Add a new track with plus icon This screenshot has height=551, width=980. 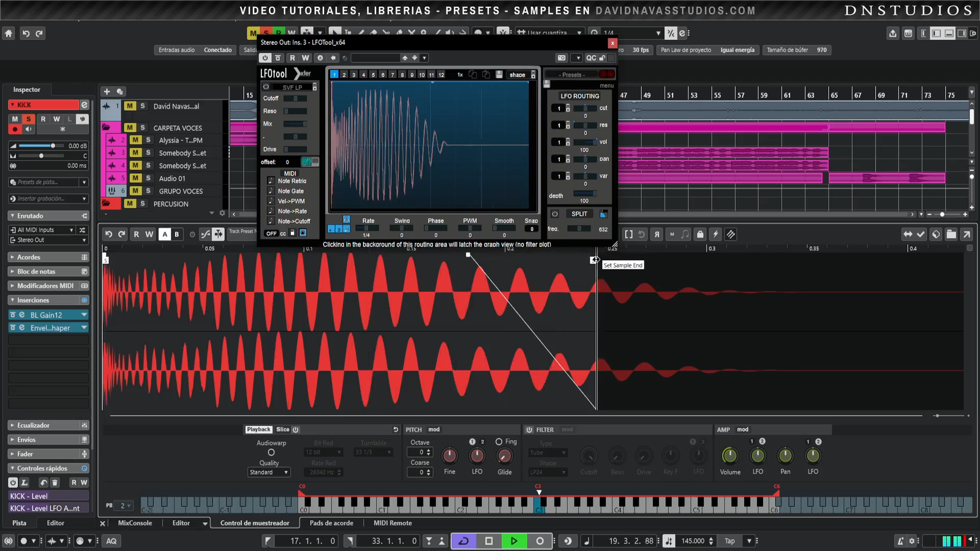107,91
